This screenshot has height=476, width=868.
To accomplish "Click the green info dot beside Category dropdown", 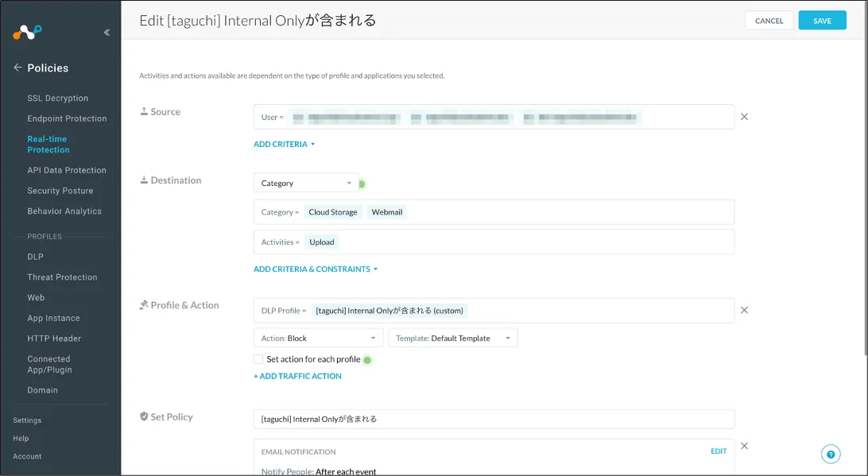I will (362, 184).
